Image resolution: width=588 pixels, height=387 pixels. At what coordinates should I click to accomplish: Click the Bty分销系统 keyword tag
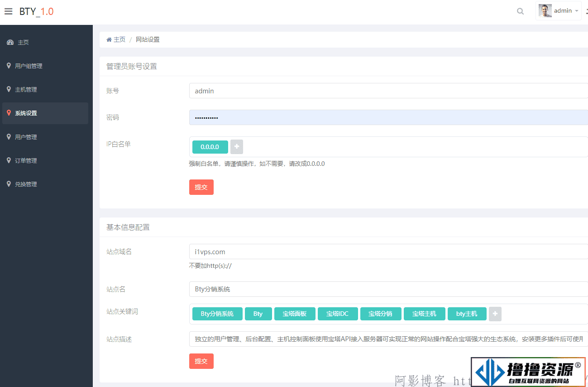tap(217, 314)
